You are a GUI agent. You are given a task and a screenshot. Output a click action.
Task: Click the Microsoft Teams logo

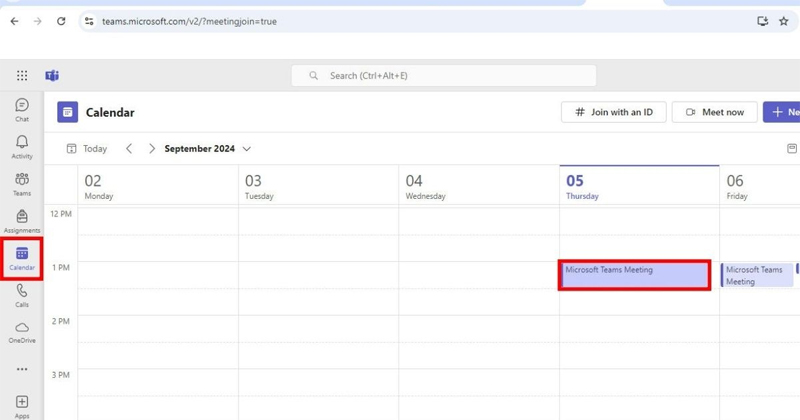point(52,76)
